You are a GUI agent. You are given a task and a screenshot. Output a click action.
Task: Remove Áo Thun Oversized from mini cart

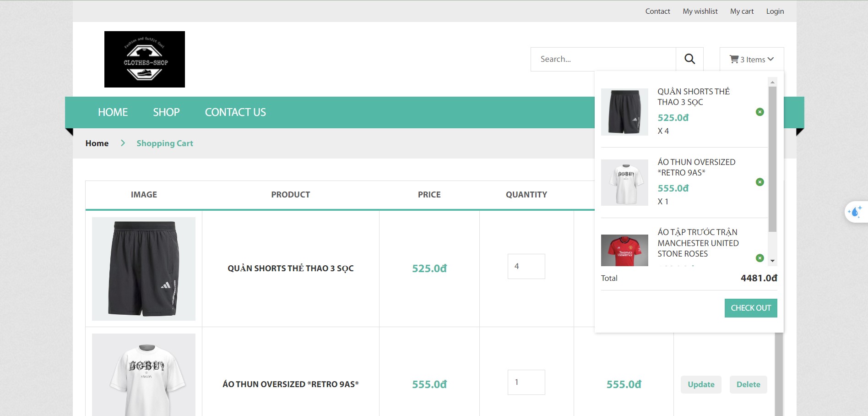759,182
